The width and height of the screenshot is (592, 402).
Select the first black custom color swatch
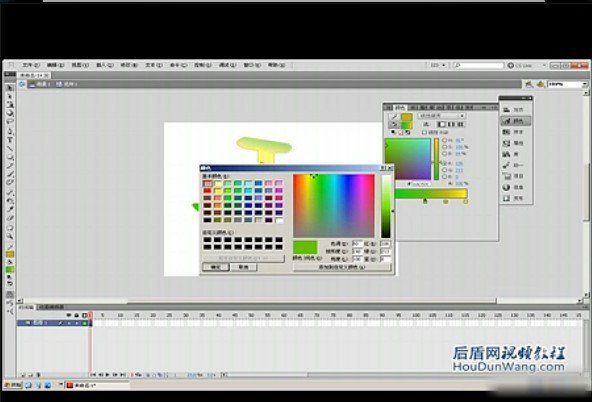tap(207, 240)
